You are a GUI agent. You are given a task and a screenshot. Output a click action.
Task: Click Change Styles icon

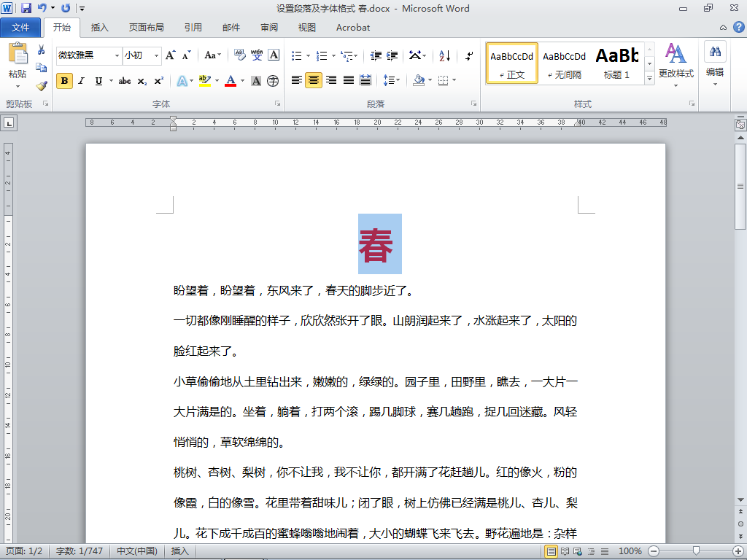pos(676,53)
